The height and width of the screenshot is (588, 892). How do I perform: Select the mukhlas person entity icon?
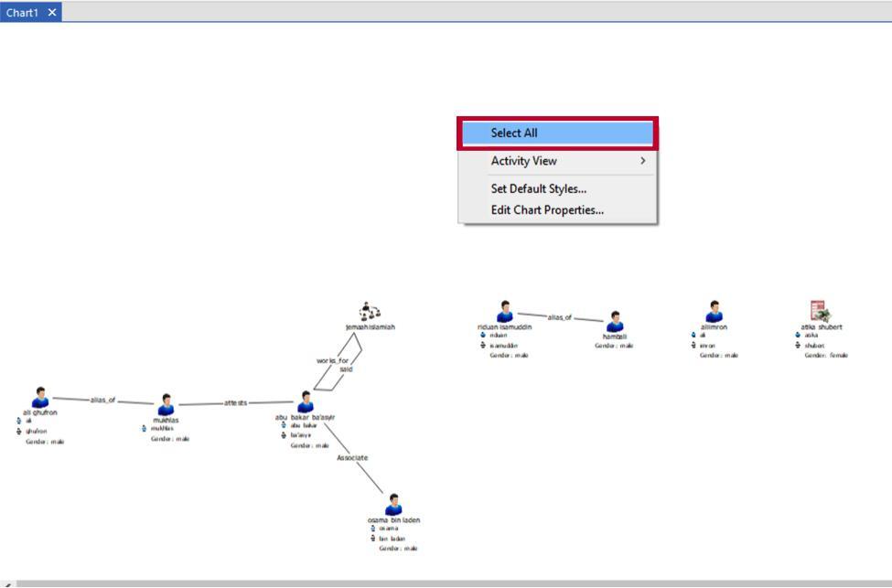click(x=166, y=404)
